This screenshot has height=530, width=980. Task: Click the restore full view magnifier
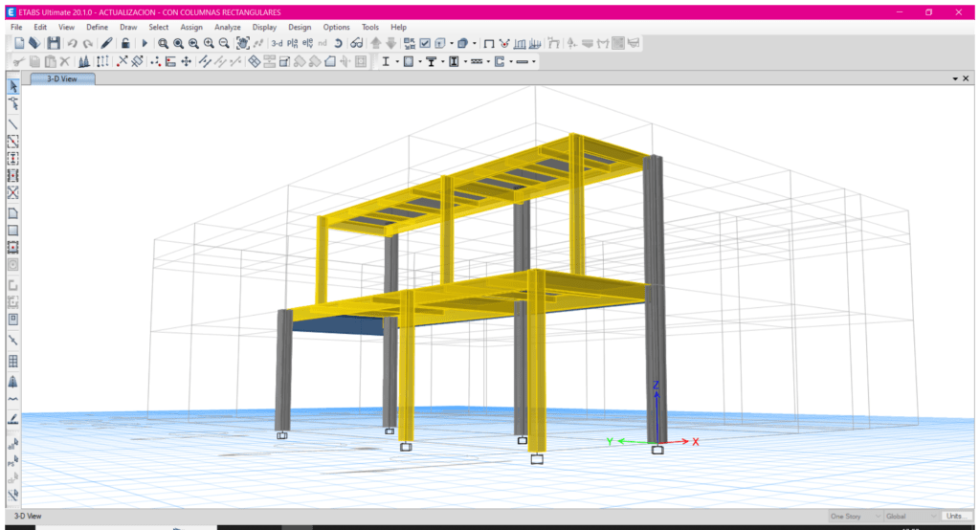179,44
